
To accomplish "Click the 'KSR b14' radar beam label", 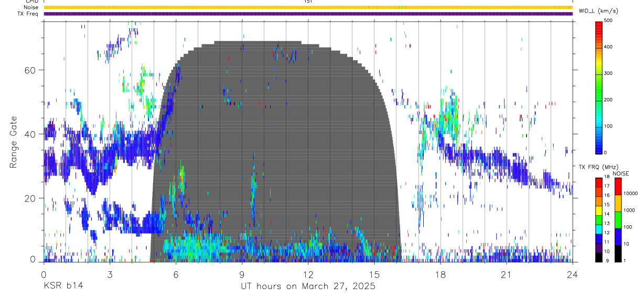I will 63,286.
